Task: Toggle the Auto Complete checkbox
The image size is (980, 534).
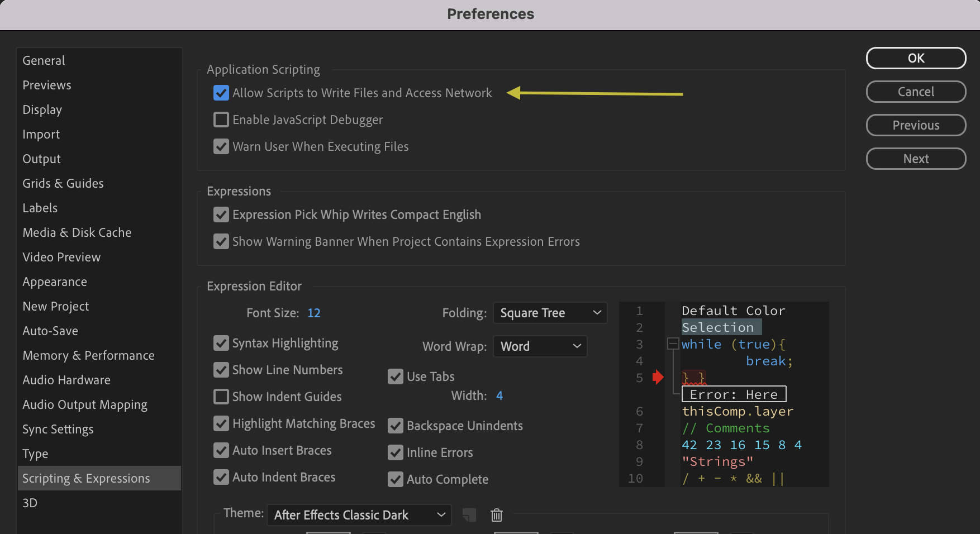Action: (x=396, y=479)
